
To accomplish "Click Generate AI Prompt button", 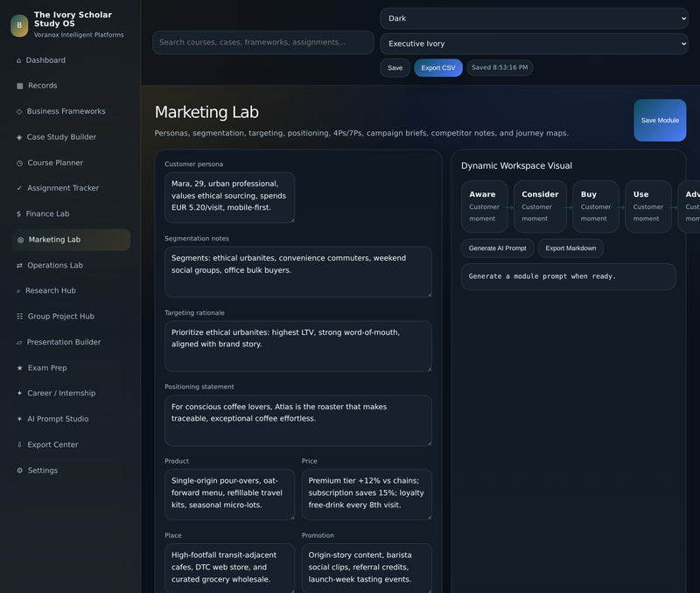I will point(497,248).
